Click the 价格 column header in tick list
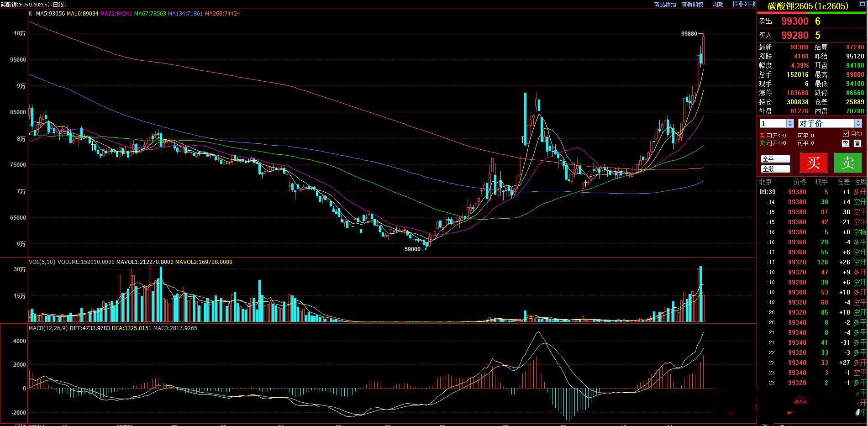The width and height of the screenshot is (868, 426). 800,182
